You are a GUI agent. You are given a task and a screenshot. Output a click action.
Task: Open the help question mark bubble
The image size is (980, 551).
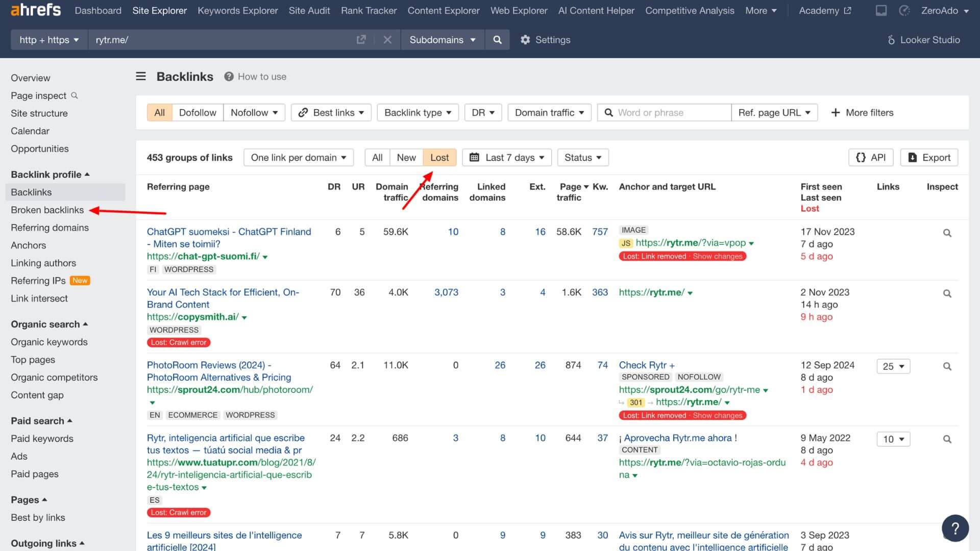(x=955, y=528)
